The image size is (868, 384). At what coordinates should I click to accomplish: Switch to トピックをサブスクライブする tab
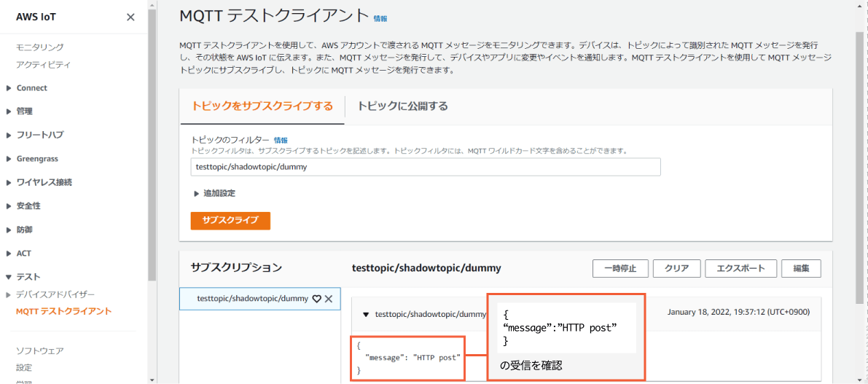pyautogui.click(x=262, y=106)
